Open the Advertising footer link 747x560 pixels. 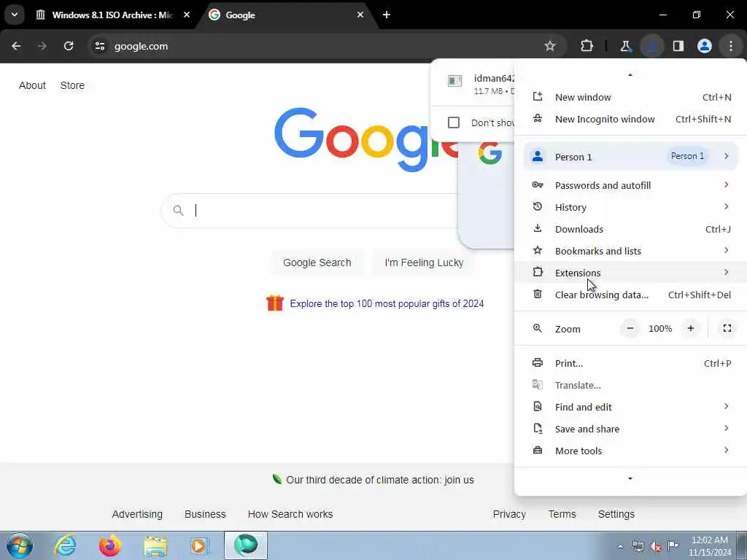coord(137,514)
